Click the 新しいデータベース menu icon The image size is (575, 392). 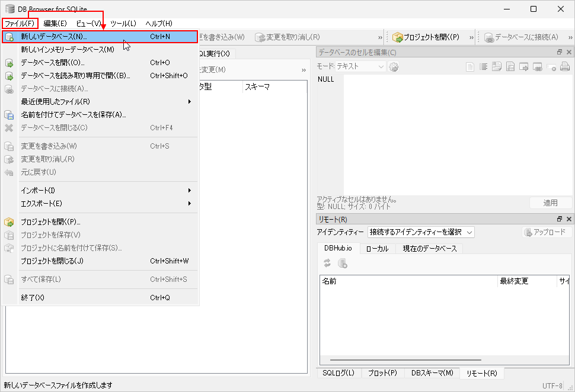pyautogui.click(x=9, y=37)
